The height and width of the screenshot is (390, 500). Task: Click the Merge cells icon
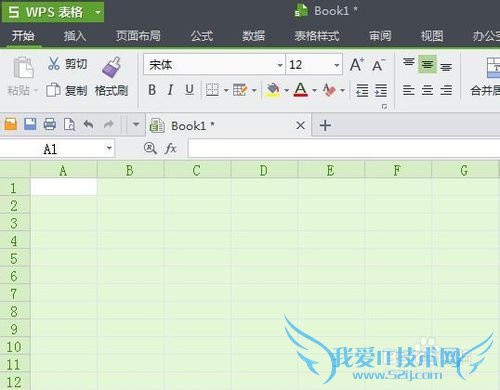tap(493, 67)
